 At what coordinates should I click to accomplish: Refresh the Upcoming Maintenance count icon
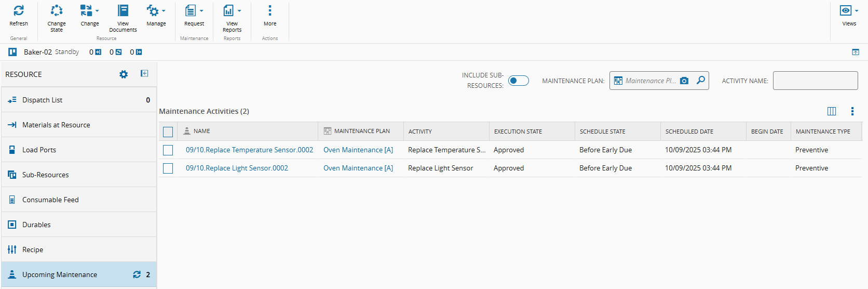coord(137,274)
